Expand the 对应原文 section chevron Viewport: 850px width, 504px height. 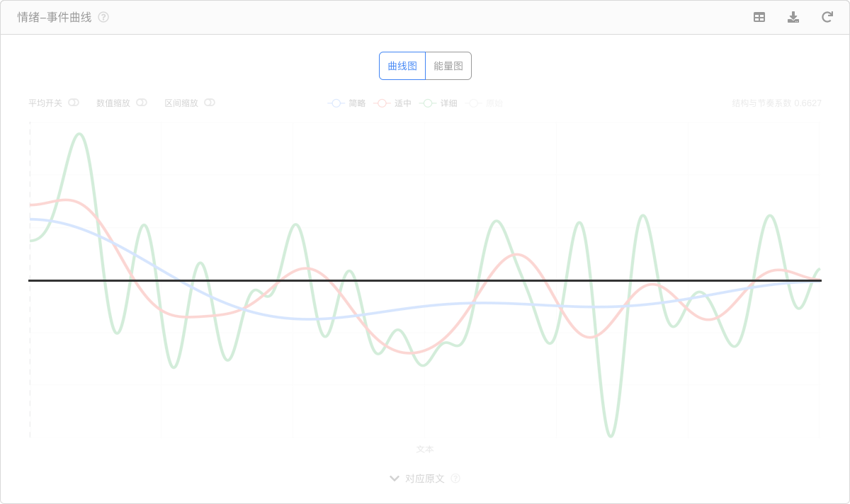pos(395,479)
